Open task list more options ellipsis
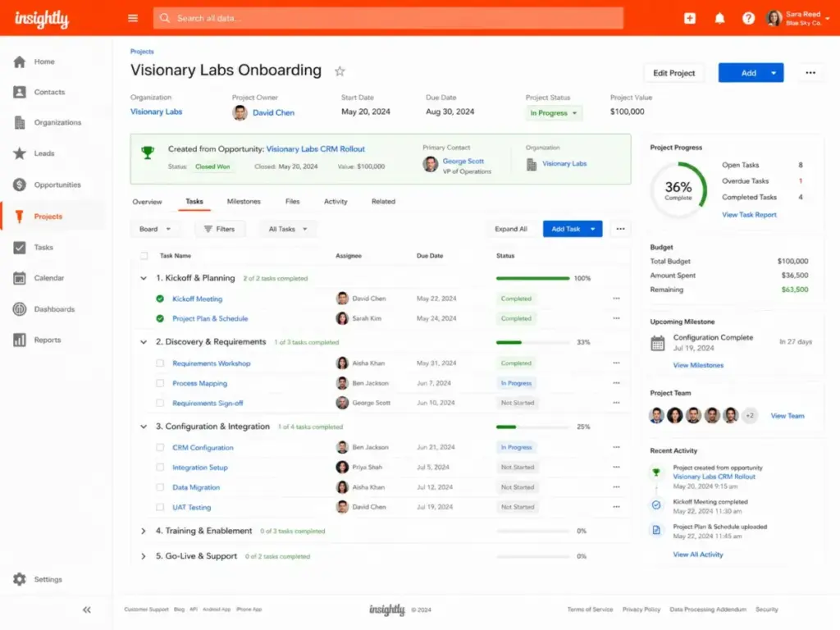The image size is (840, 630). [x=620, y=229]
